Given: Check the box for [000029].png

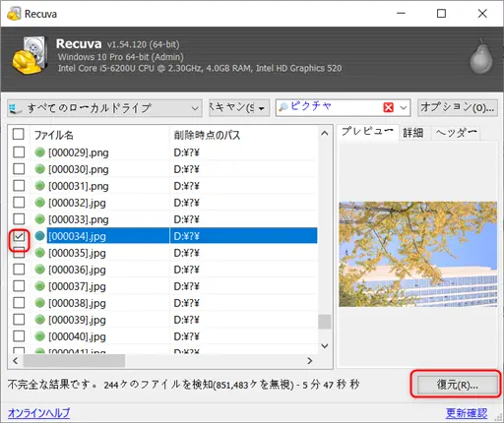Looking at the screenshot, I should (19, 152).
